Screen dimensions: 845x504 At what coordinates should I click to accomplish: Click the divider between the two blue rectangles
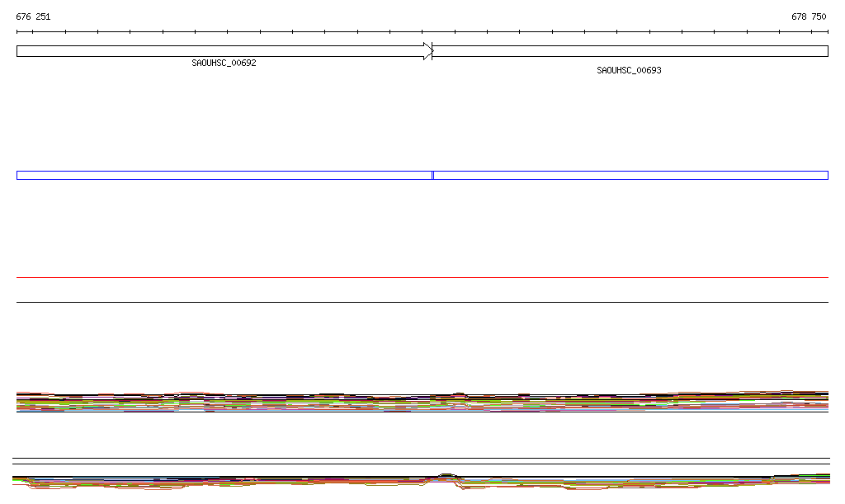(432, 175)
